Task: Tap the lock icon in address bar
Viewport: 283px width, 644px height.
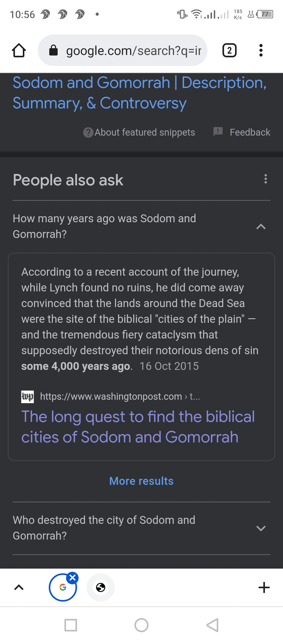Action: (x=53, y=50)
